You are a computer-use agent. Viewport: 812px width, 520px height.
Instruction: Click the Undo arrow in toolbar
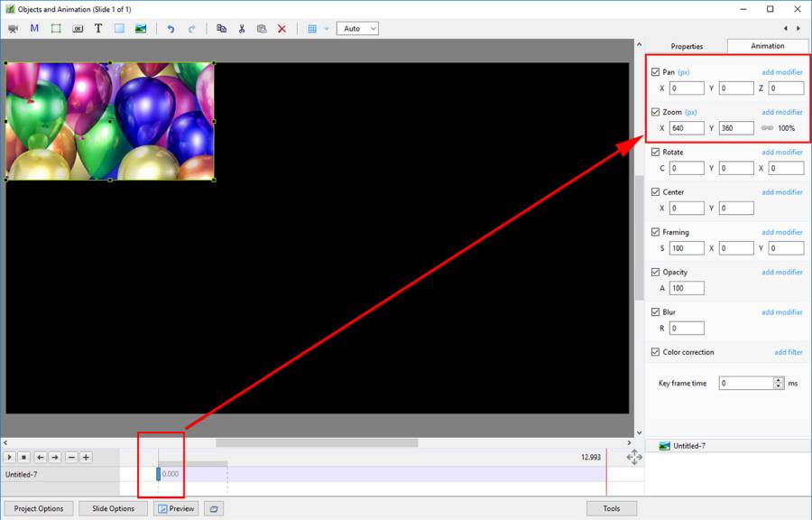pyautogui.click(x=171, y=29)
